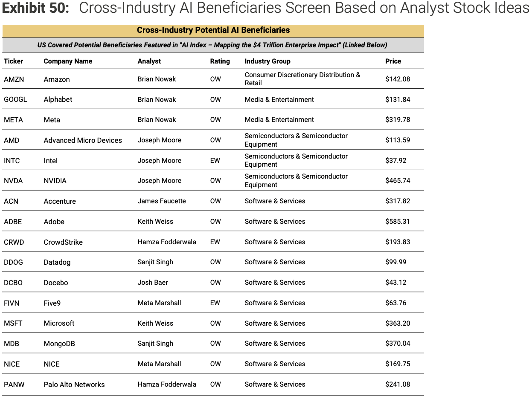
Task: Click the Advanced Micro Devices company name
Action: tap(83, 140)
